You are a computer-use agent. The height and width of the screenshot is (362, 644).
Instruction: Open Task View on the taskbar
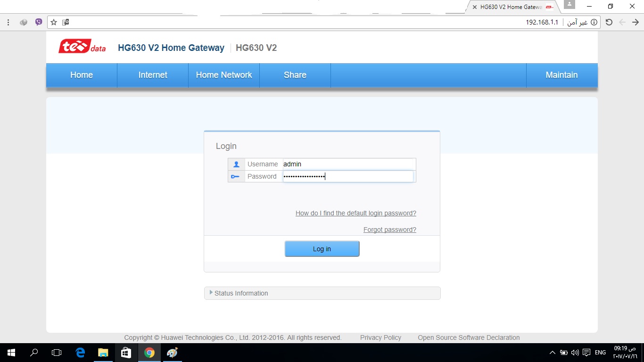point(57,353)
